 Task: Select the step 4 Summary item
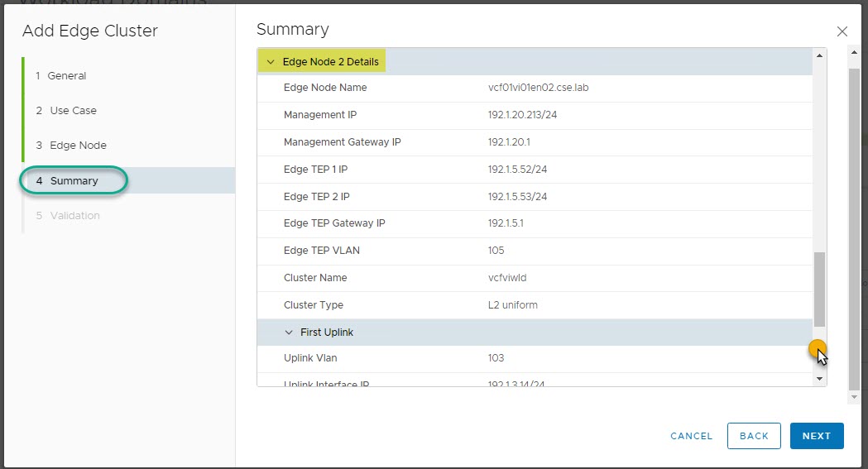click(74, 180)
